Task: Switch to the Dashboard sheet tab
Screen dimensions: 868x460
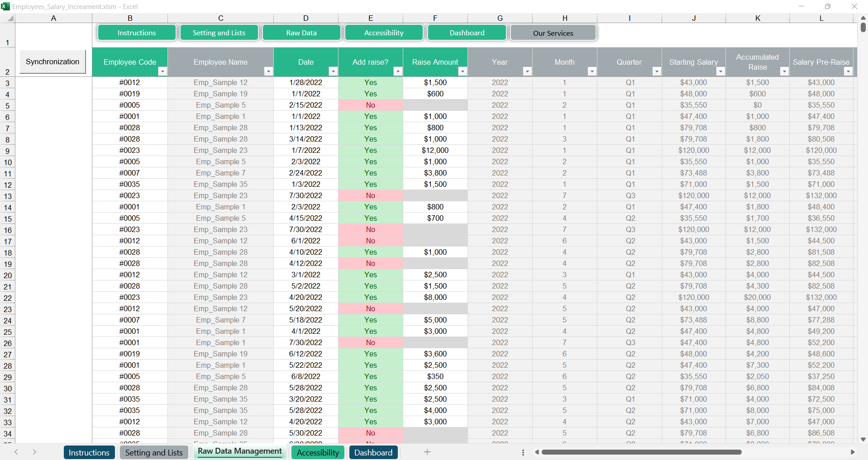Action: 373,452
